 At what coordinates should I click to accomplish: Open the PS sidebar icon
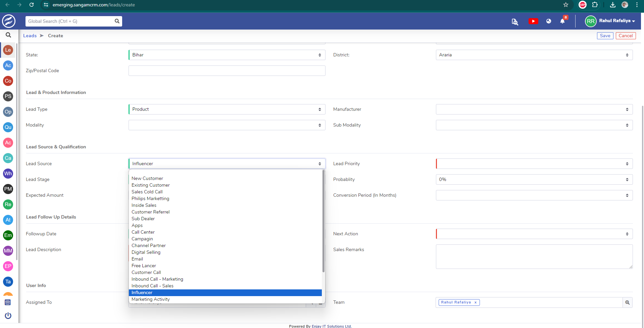(8, 96)
